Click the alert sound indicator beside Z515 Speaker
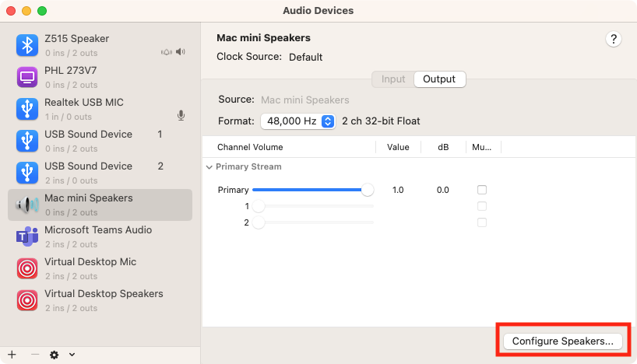This screenshot has width=637, height=364. [x=167, y=52]
